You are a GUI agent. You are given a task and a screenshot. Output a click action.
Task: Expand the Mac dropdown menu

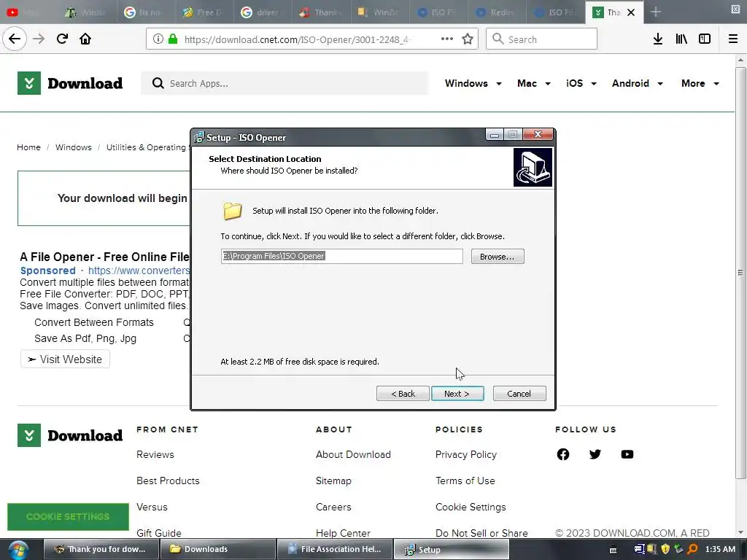534,83
